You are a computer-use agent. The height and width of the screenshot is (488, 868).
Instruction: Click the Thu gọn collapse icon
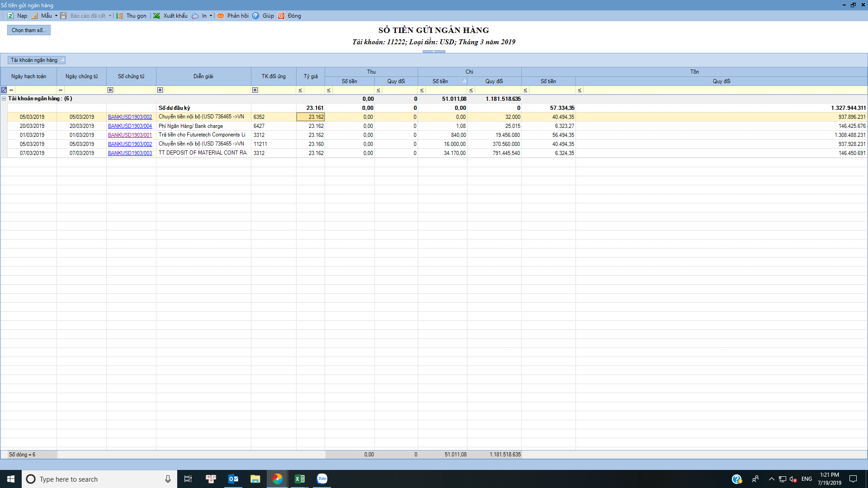(120, 16)
